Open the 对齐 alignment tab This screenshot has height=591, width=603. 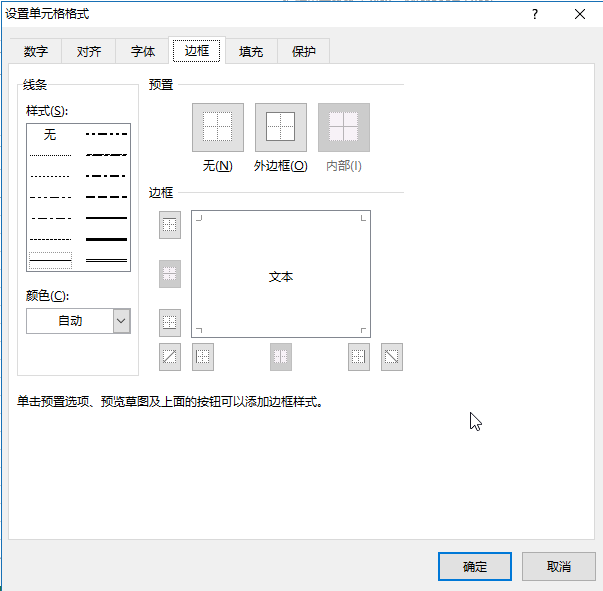89,52
